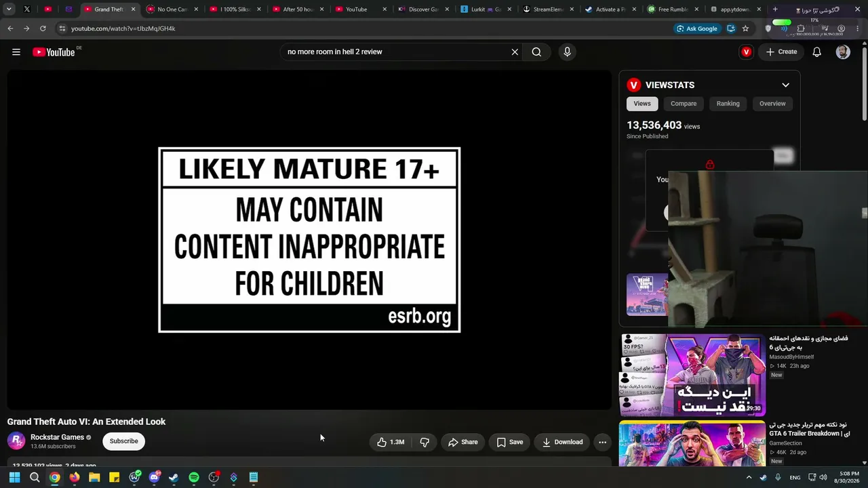
Task: Open the Create menu button
Action: coord(781,52)
